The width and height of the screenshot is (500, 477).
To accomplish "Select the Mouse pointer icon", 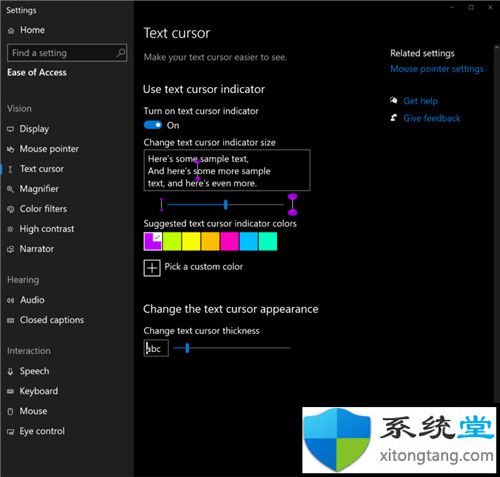I will 11,149.
